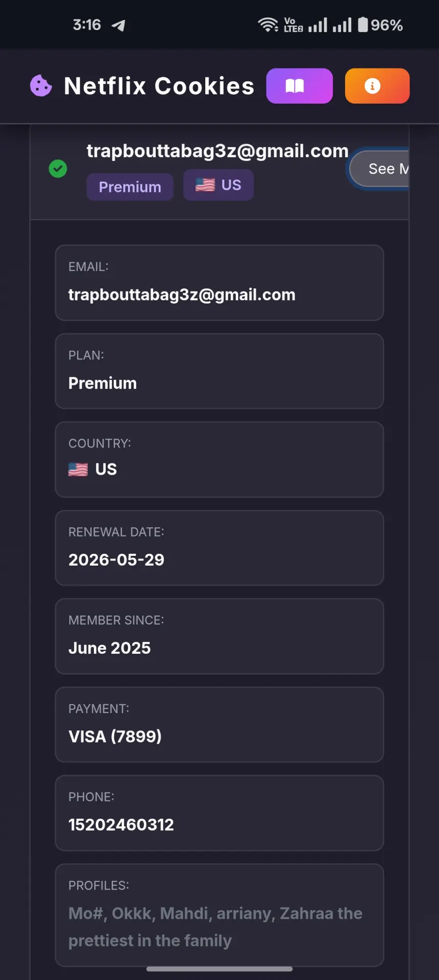Tap the US flag in header badge

205,185
